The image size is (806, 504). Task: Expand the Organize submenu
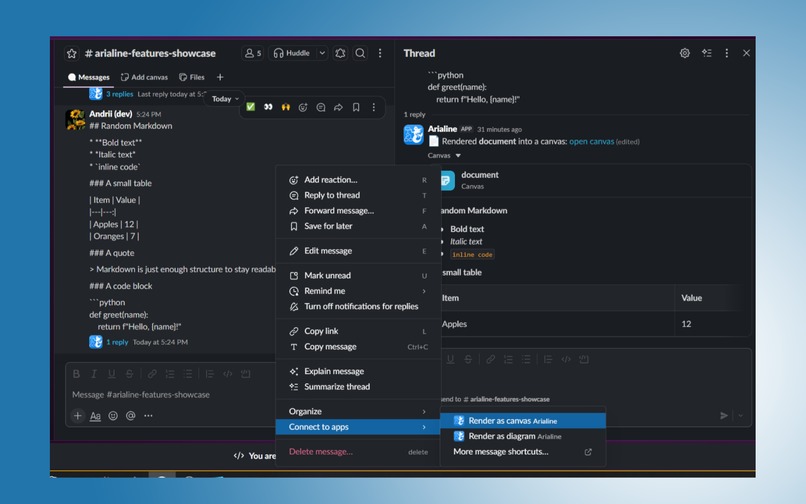pyautogui.click(x=358, y=411)
